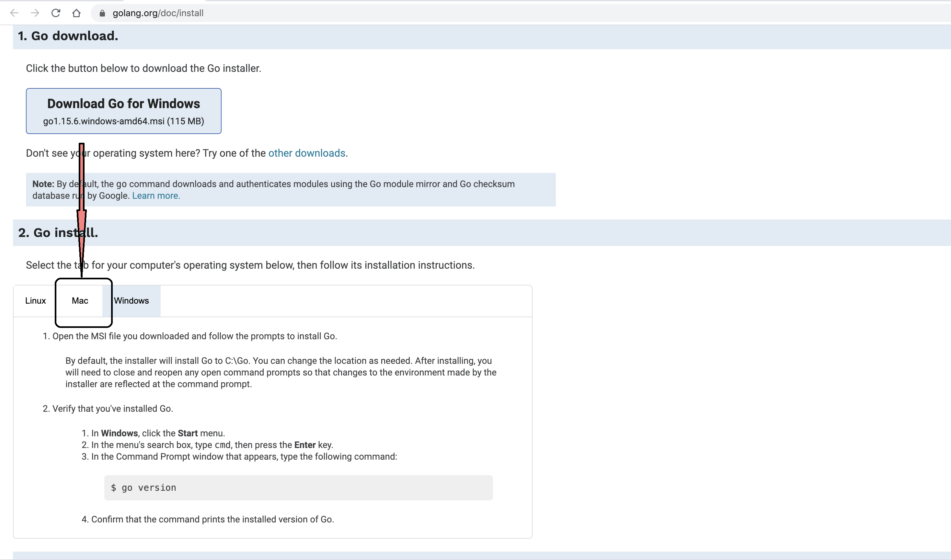
Task: Click 'Open the MSI file you downloaded' step
Action: click(194, 336)
